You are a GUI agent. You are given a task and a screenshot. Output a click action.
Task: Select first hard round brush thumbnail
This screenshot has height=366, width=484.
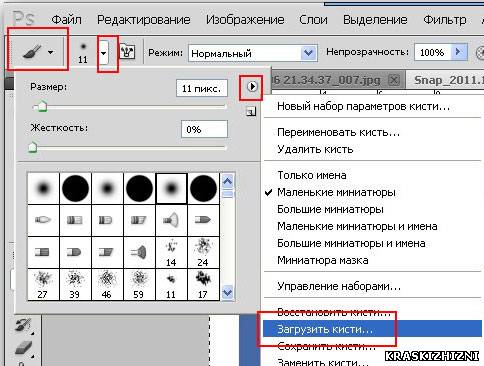pyautogui.click(x=75, y=188)
